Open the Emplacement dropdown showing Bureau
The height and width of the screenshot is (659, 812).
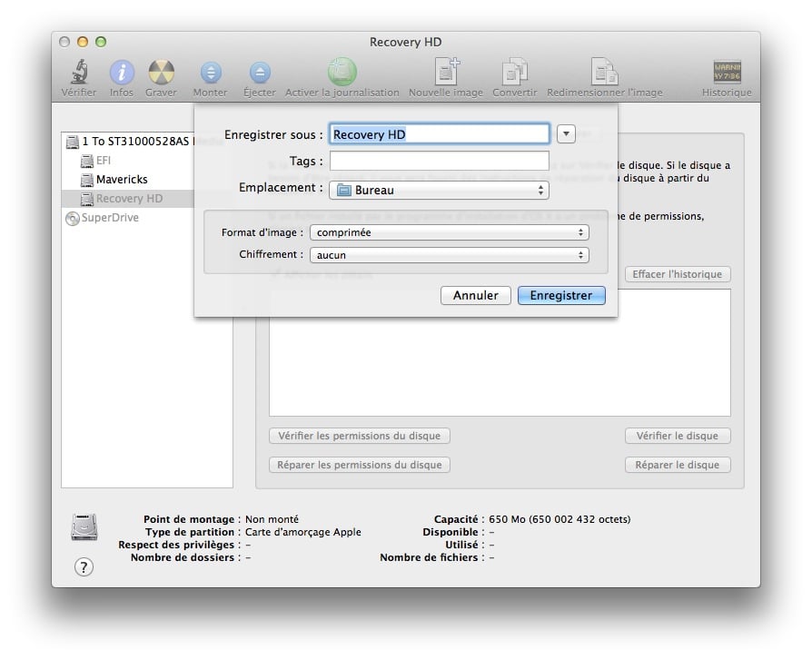click(439, 191)
